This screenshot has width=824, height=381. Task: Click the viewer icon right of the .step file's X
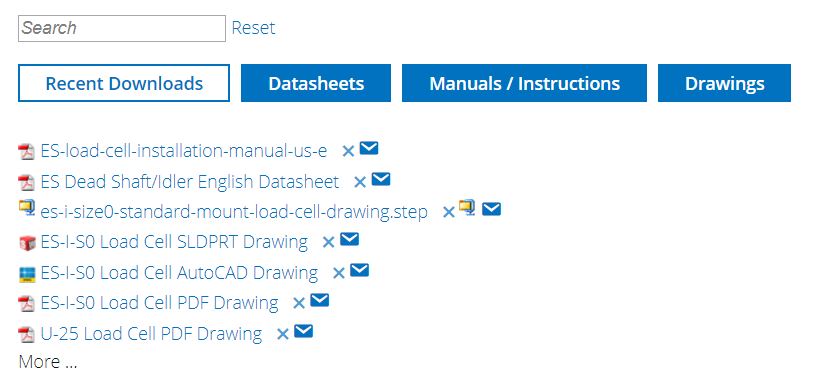pyautogui.click(x=467, y=208)
